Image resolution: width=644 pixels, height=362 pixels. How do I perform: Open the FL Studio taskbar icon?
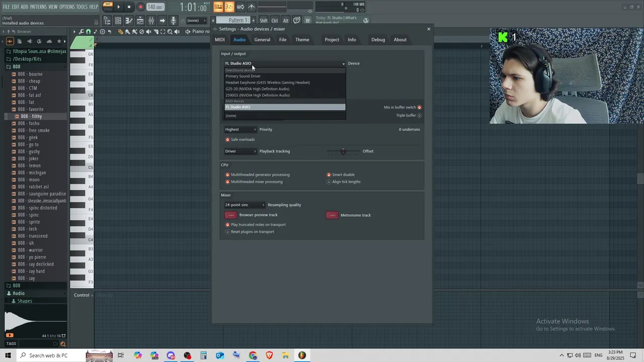302,355
